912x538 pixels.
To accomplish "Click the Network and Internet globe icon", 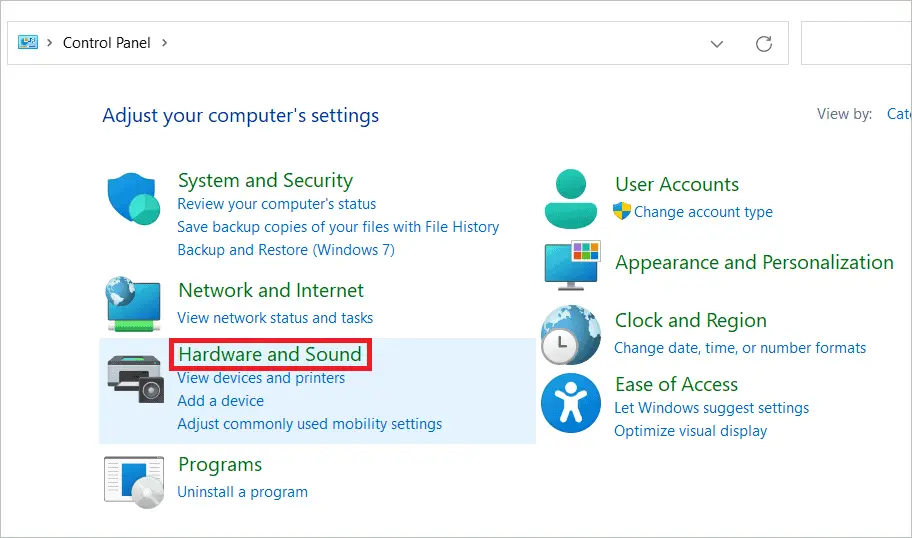I will click(134, 304).
